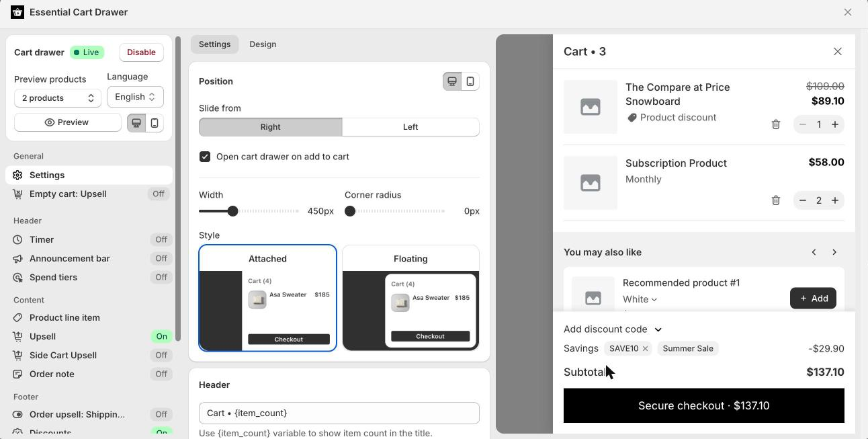Viewport: 868px width, 439px height.
Task: Click the Side Cart Upsell icon
Action: pos(17,355)
